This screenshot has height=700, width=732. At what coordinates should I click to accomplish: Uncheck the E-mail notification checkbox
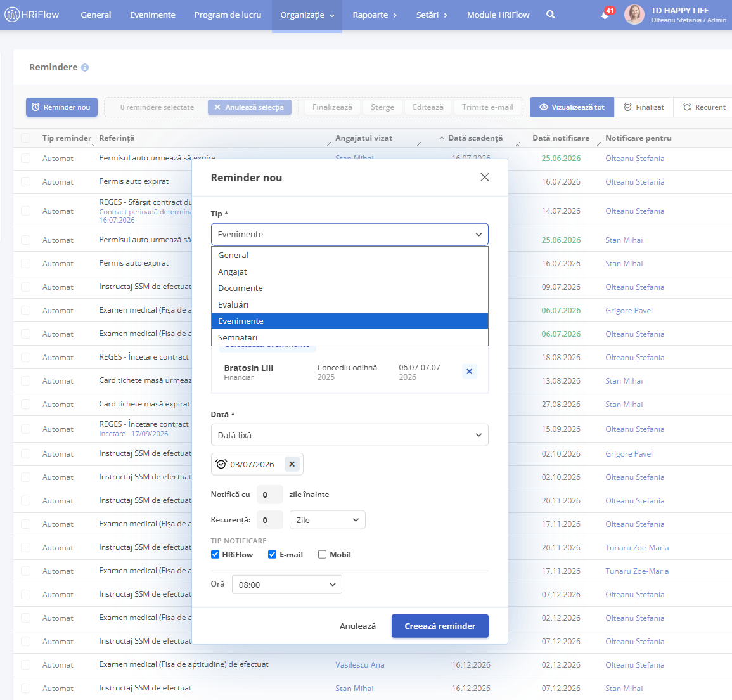272,555
